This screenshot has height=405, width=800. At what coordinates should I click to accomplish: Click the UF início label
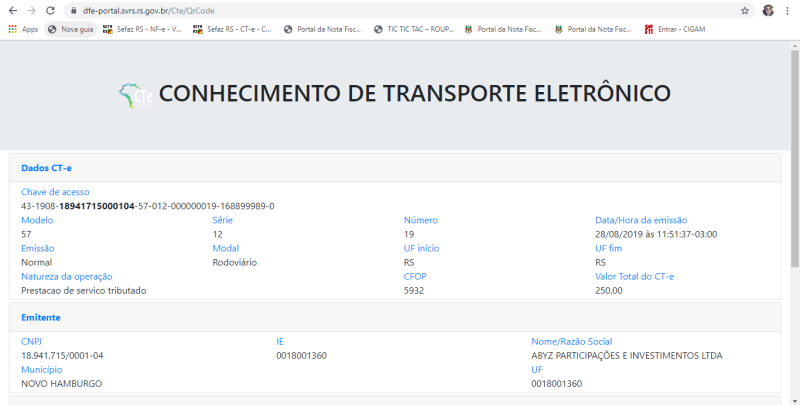tap(421, 248)
